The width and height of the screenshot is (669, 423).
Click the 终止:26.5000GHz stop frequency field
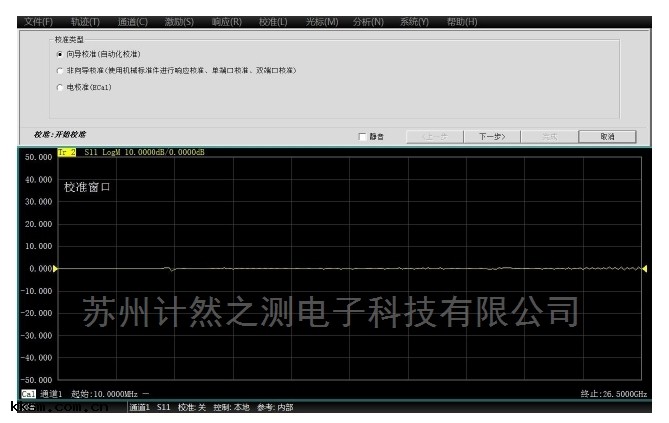613,394
